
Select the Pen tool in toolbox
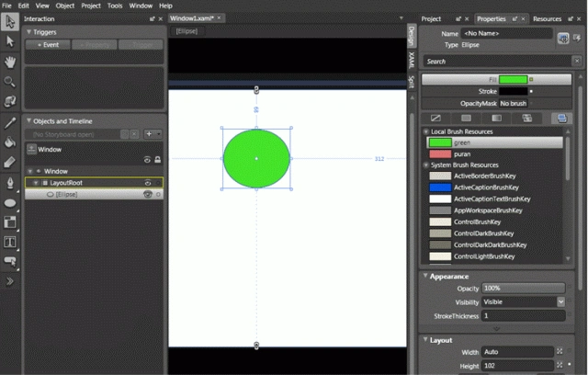point(10,183)
